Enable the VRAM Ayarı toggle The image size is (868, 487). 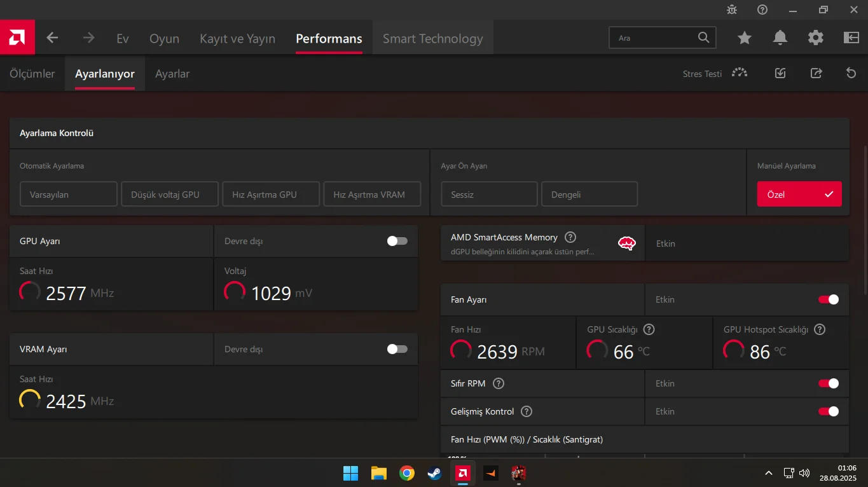[397, 349]
